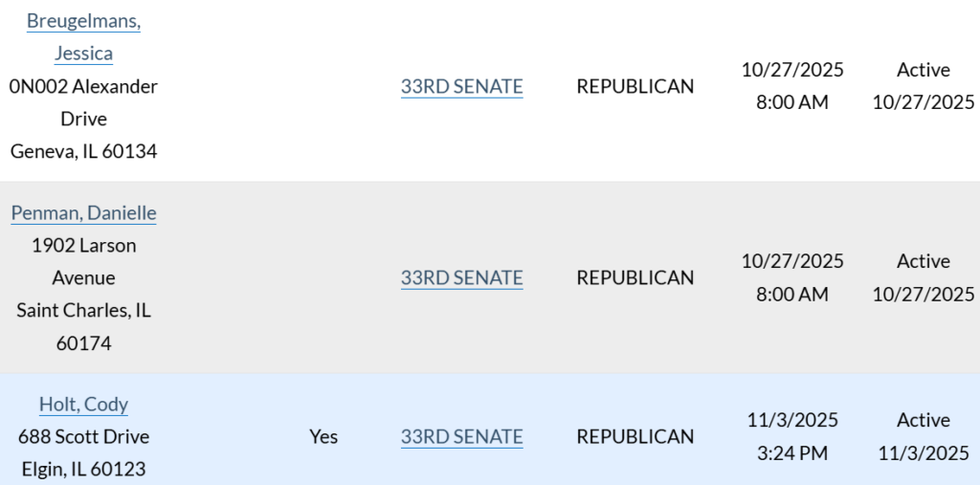980x485 pixels.
Task: Click the Geneva, IL 60134 text
Action: point(83,151)
